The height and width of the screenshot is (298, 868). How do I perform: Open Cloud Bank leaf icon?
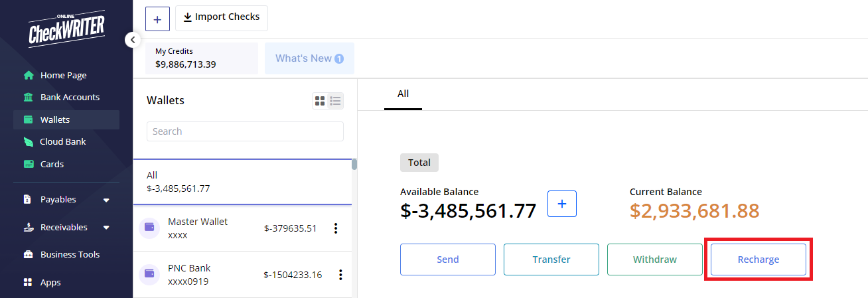click(x=29, y=142)
